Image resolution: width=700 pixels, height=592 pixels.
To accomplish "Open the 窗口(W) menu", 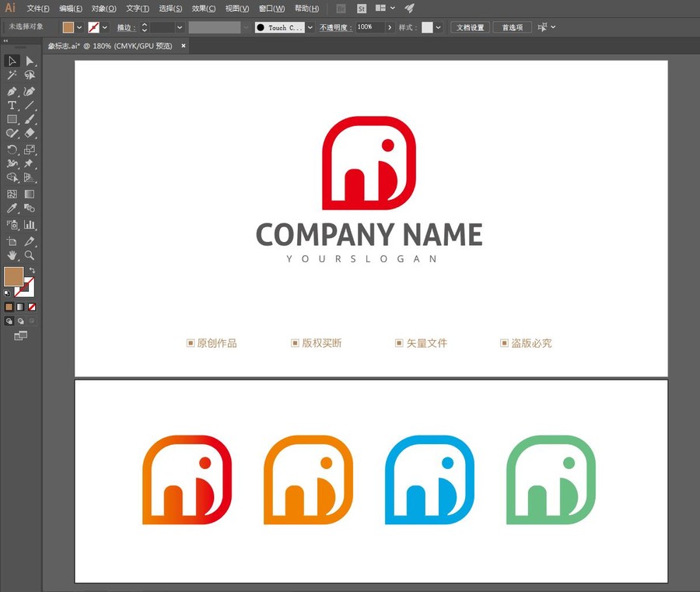I will (271, 9).
